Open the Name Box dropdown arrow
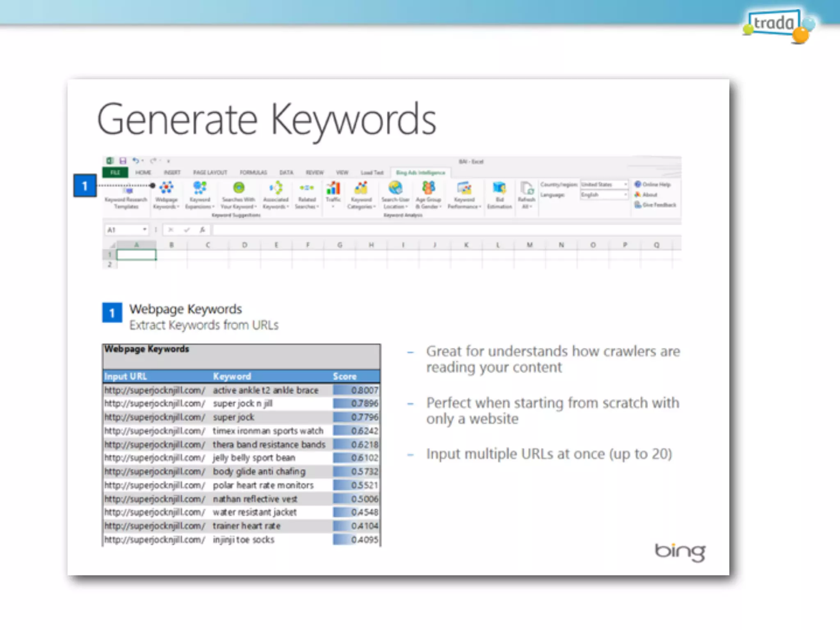840x630 pixels. (x=144, y=230)
